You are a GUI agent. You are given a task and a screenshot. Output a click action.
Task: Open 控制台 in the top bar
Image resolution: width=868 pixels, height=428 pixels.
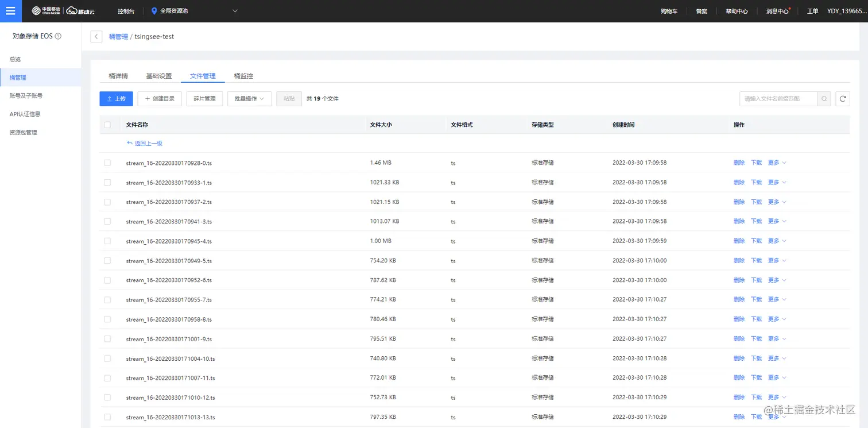(x=126, y=11)
